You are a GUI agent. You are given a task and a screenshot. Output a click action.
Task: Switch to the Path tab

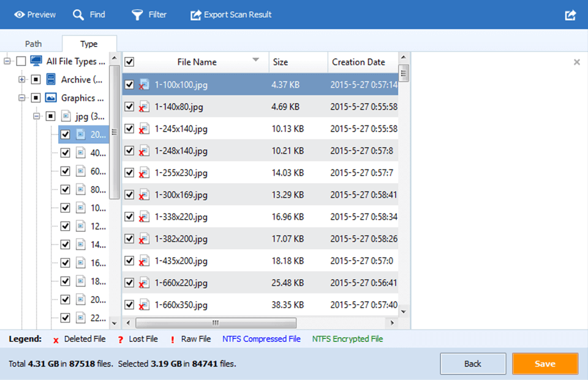tap(33, 43)
